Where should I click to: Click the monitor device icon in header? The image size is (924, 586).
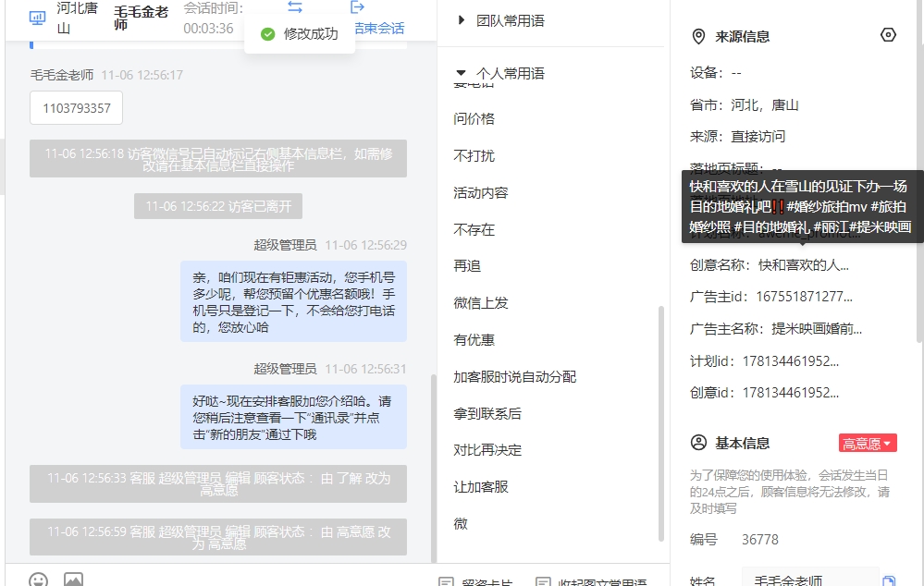point(37,18)
